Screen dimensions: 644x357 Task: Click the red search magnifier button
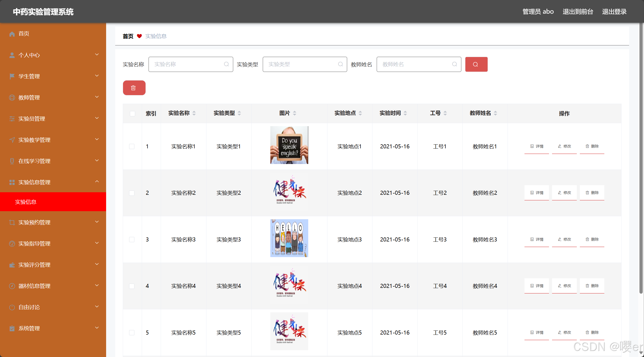[x=476, y=64]
